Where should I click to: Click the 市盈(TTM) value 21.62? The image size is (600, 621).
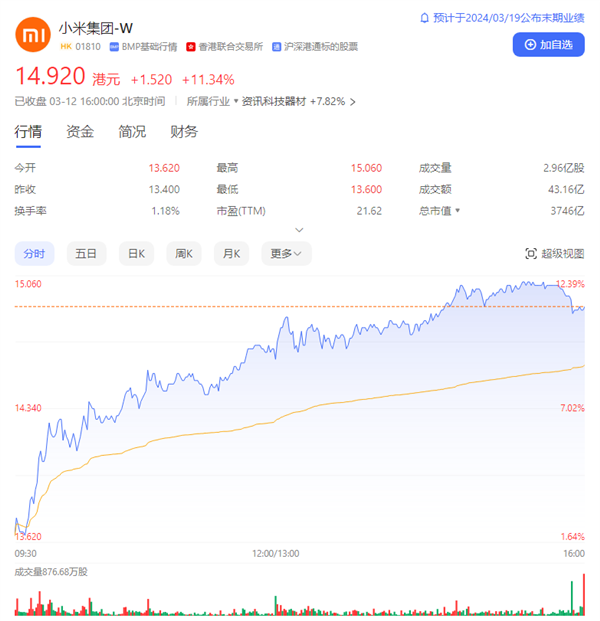[x=369, y=211]
